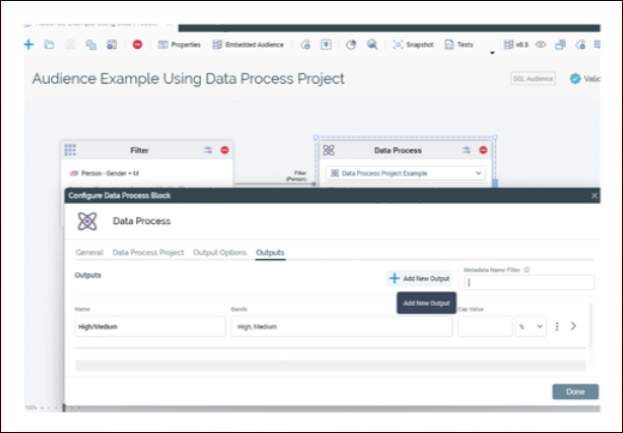Click the Done button
The height and width of the screenshot is (433, 623).
point(575,392)
